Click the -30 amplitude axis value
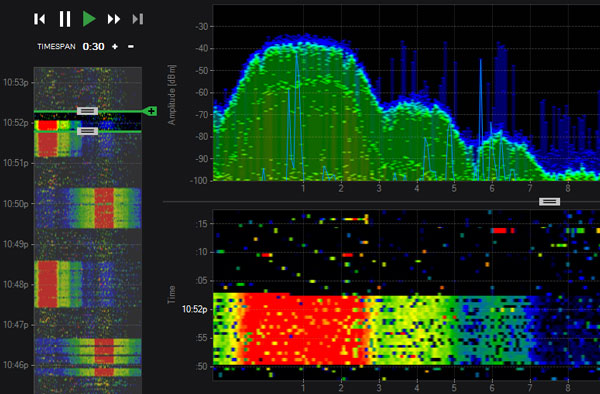Image resolution: width=600 pixels, height=394 pixels. [202, 26]
